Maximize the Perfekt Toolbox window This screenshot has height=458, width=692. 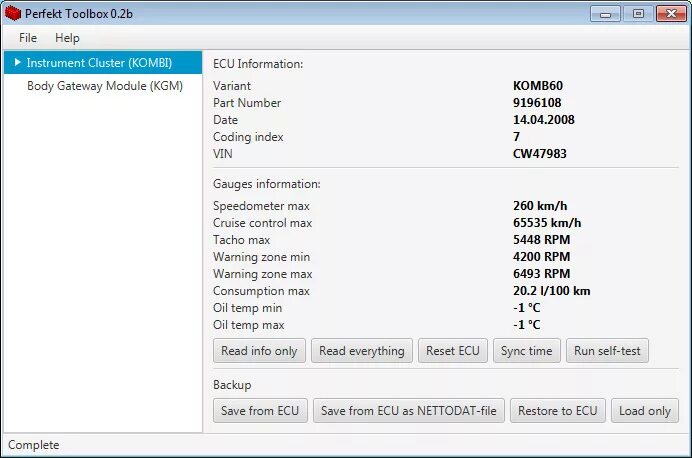point(638,14)
